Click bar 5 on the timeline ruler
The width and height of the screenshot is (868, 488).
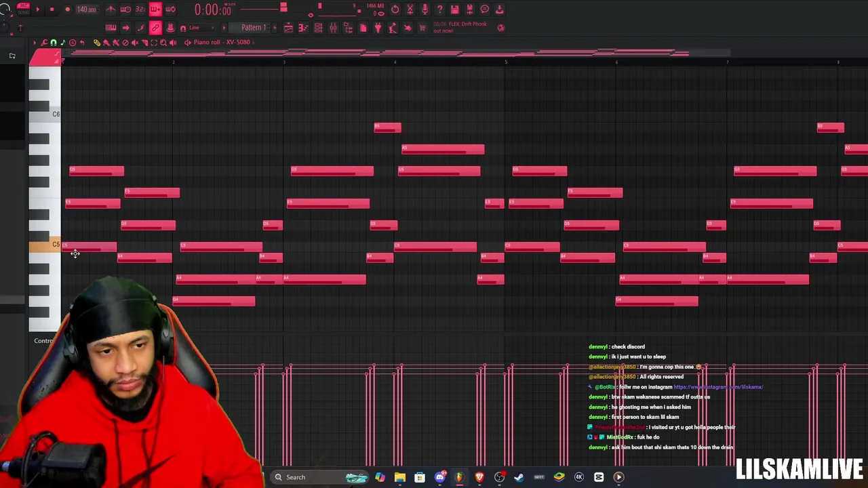pyautogui.click(x=506, y=62)
